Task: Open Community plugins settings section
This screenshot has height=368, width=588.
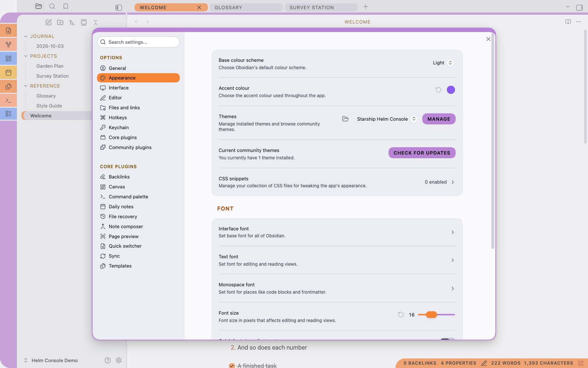Action: pos(138,148)
